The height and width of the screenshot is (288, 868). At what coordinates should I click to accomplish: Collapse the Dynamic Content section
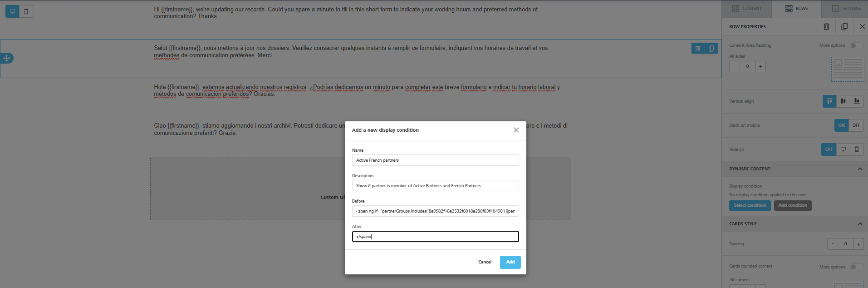pos(860,169)
